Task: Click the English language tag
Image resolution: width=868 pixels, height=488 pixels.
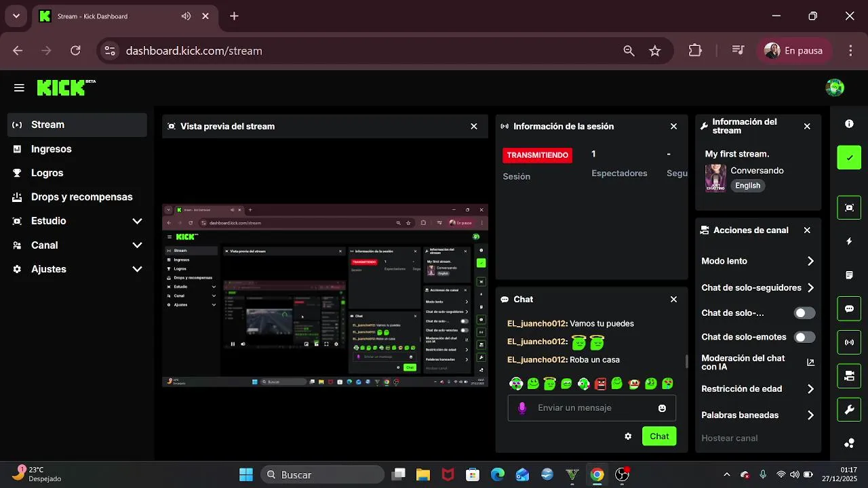Action: 748,186
